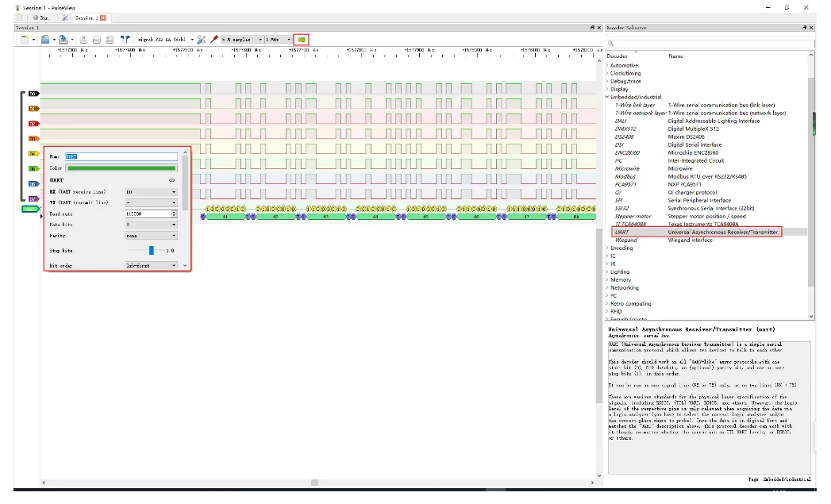The height and width of the screenshot is (504, 831).
Task: Float the Decoder Selector panel
Action: click(805, 28)
